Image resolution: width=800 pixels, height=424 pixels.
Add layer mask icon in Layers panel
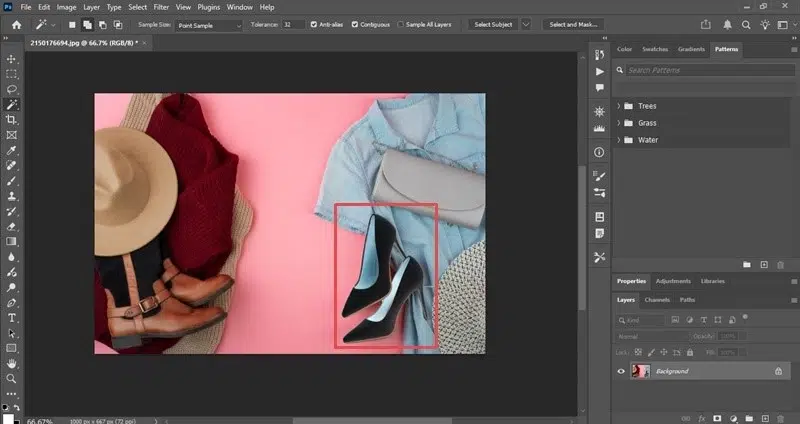[717, 418]
